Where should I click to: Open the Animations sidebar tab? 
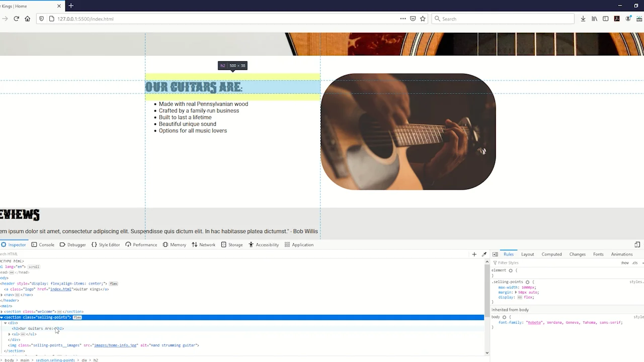click(622, 254)
